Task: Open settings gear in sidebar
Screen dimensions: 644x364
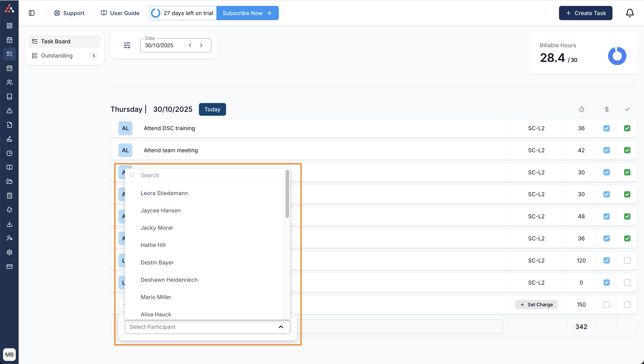Action: pyautogui.click(x=9, y=252)
